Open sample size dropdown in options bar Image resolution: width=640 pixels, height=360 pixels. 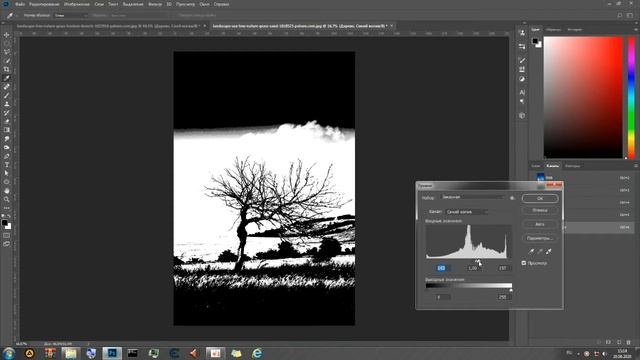point(71,15)
